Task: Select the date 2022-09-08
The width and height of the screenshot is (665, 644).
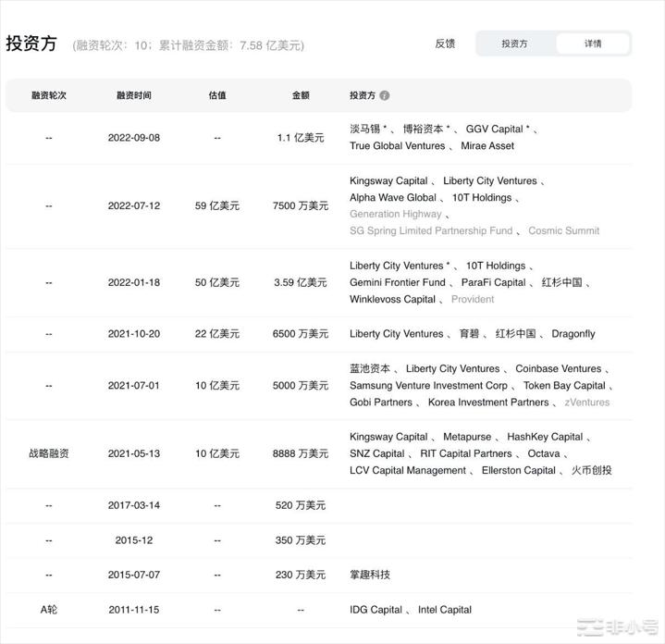Action: [x=133, y=138]
